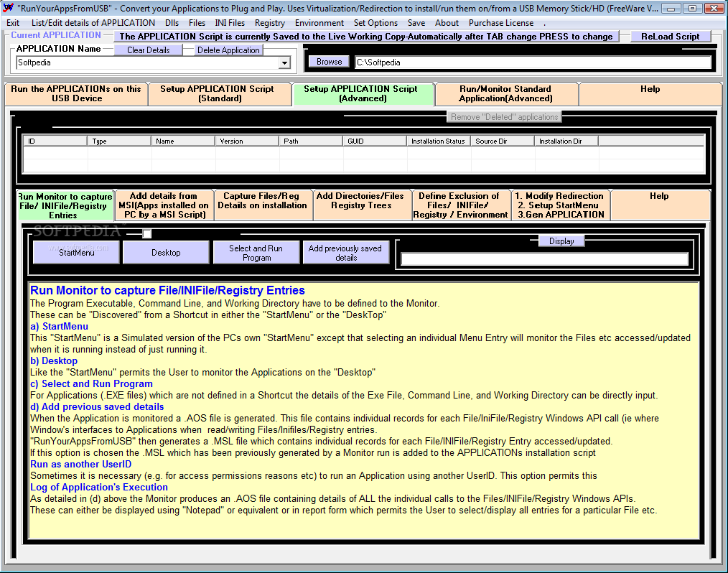Open List/Edit details of APPLICATION menu

point(93,23)
